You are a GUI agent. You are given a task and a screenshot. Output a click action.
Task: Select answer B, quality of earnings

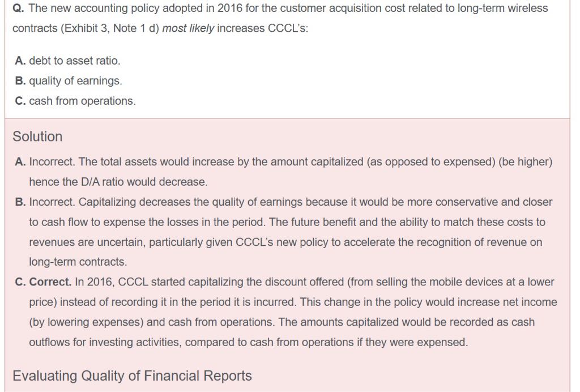point(69,81)
